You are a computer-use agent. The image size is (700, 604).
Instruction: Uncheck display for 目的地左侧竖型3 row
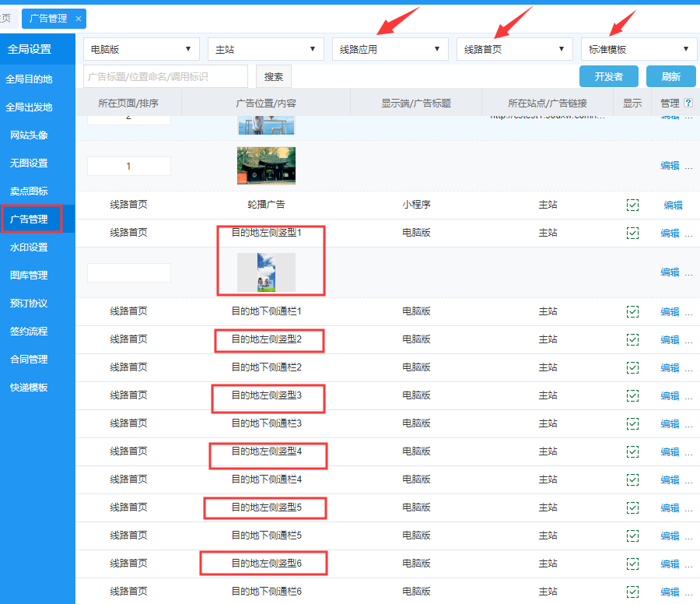(632, 395)
